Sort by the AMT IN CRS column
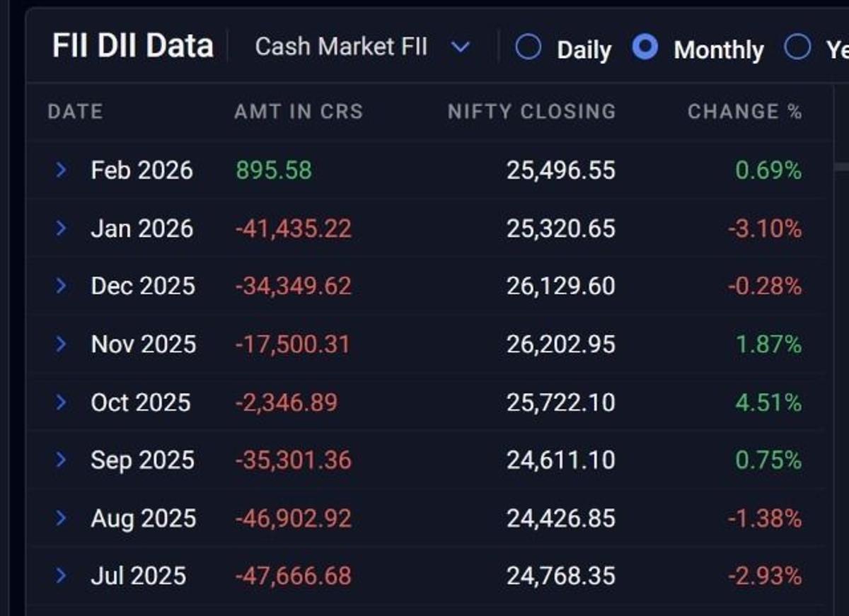This screenshot has width=849, height=616. (299, 111)
